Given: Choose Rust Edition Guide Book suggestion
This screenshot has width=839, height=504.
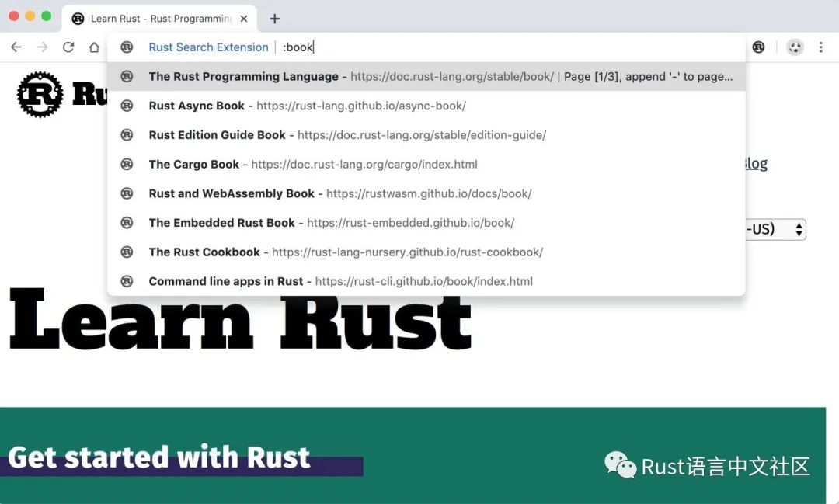Looking at the screenshot, I should point(426,135).
